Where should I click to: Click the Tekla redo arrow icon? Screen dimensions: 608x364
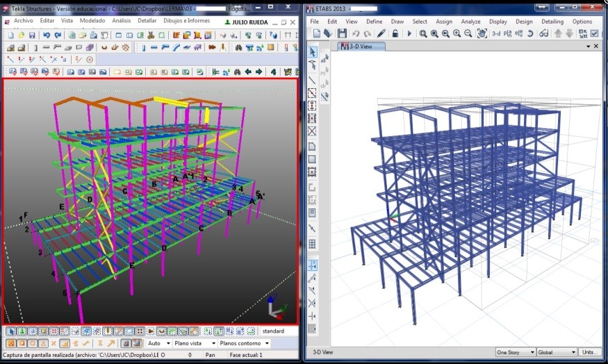tap(58, 35)
